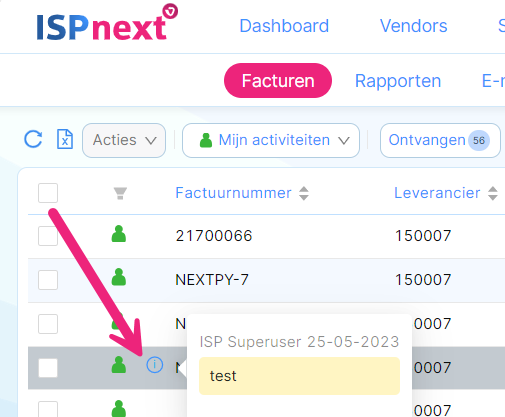Screen dimensions: 505x417
Task: Go to the Vendors menu
Action: click(x=414, y=26)
